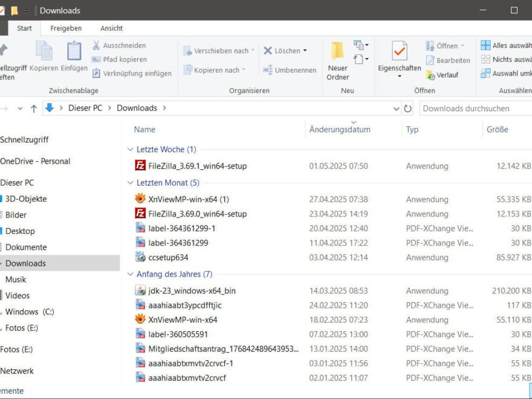Select Videos in navigation pane
532x399 pixels.
pyautogui.click(x=18, y=296)
